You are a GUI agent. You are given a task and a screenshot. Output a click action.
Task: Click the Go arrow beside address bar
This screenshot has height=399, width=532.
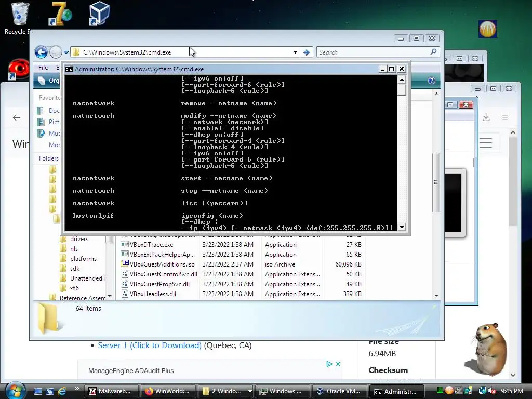(x=307, y=52)
